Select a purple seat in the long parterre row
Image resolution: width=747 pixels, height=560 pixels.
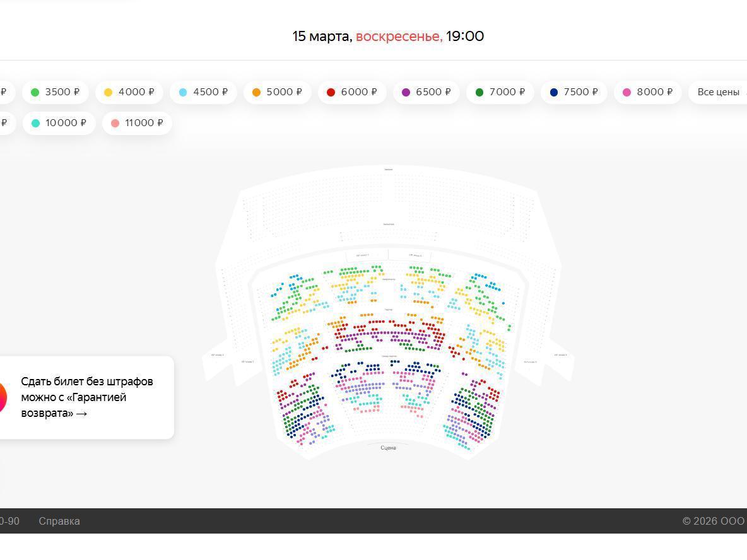point(388,333)
